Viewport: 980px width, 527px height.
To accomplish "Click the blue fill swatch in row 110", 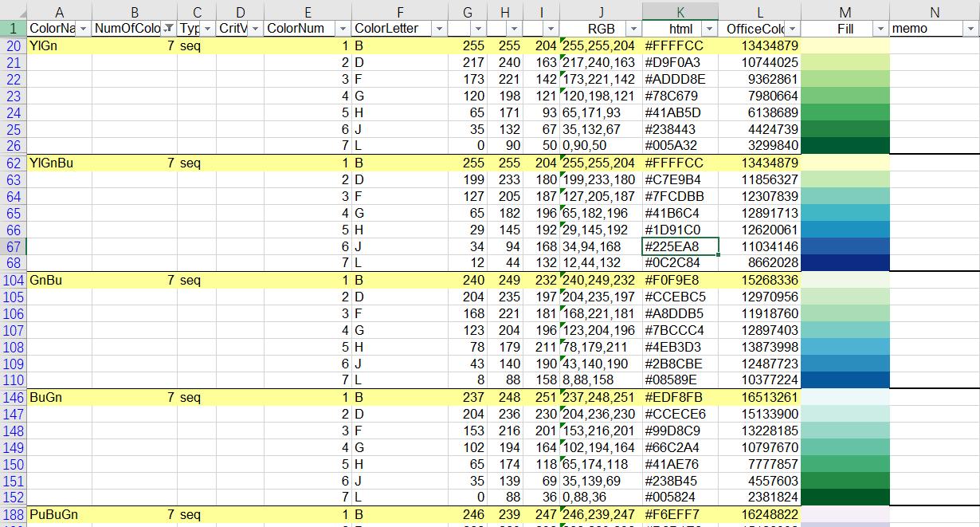I will 845,380.
